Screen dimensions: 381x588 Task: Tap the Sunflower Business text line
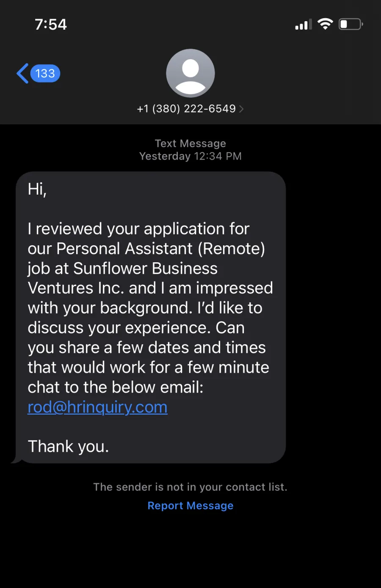coord(123,268)
